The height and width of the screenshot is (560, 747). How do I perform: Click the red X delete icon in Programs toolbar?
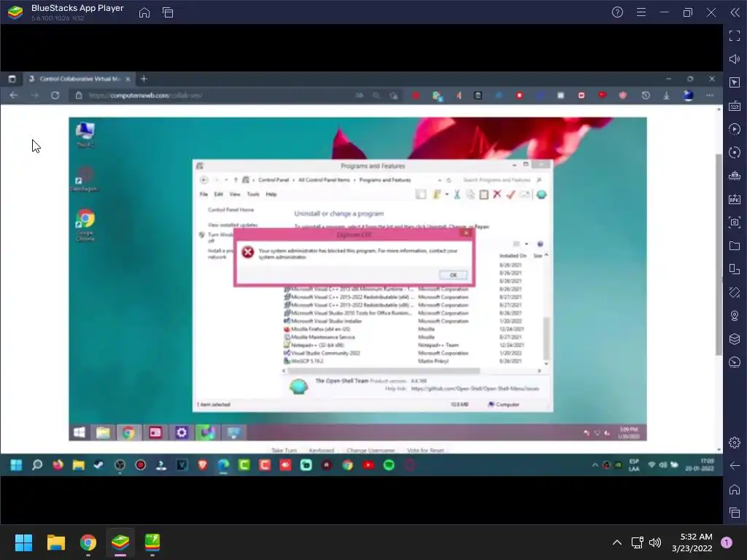[x=497, y=194]
